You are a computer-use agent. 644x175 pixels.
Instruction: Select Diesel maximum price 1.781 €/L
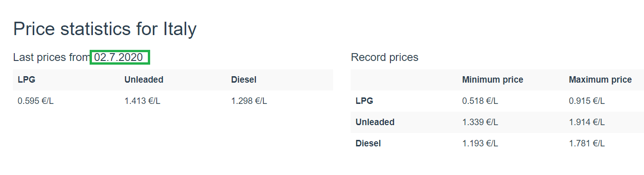point(587,143)
